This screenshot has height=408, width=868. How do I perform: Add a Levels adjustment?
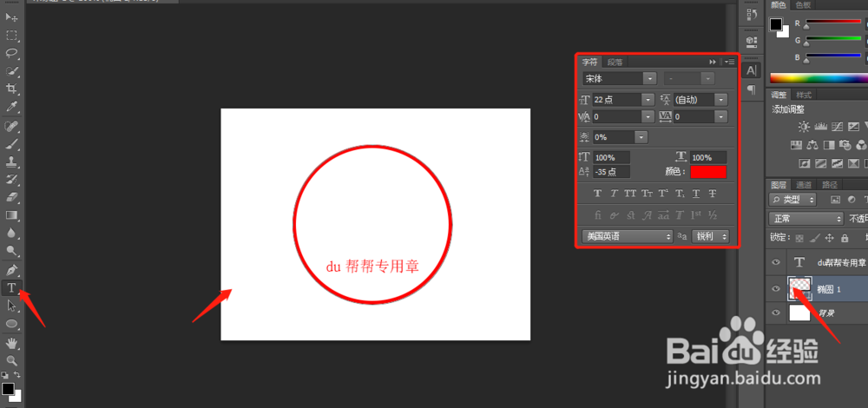(x=820, y=127)
